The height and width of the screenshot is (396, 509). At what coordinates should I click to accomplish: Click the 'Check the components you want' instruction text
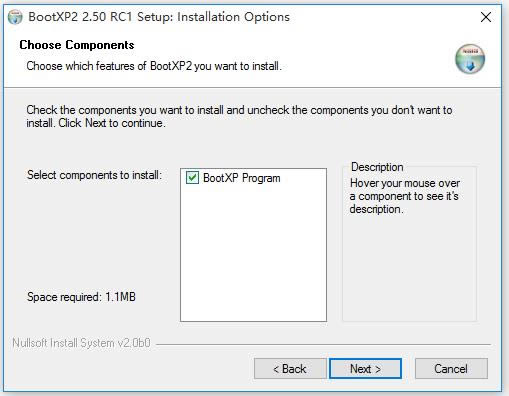tap(239, 116)
